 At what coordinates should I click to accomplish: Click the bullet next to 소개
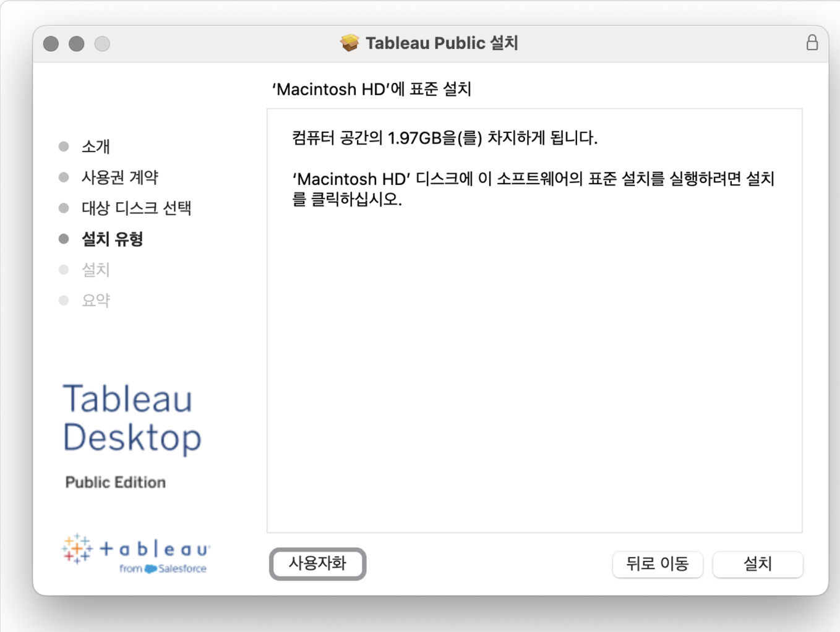64,147
